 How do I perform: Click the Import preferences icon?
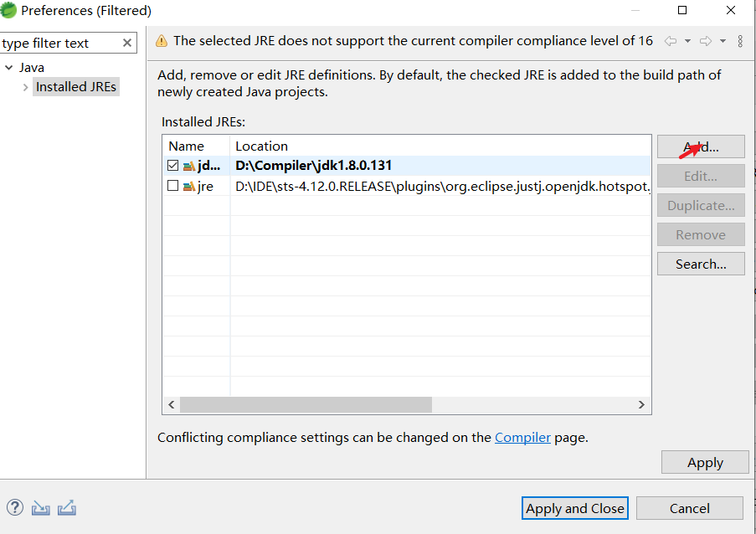pyautogui.click(x=40, y=507)
